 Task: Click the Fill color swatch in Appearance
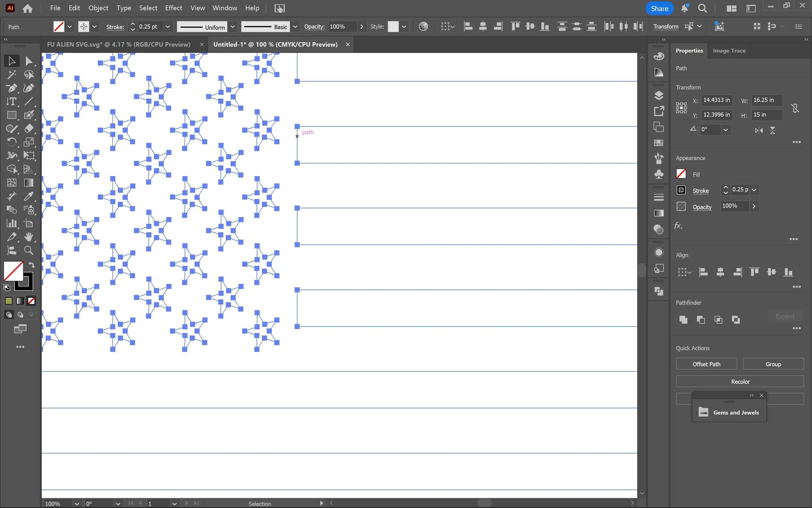click(x=681, y=174)
